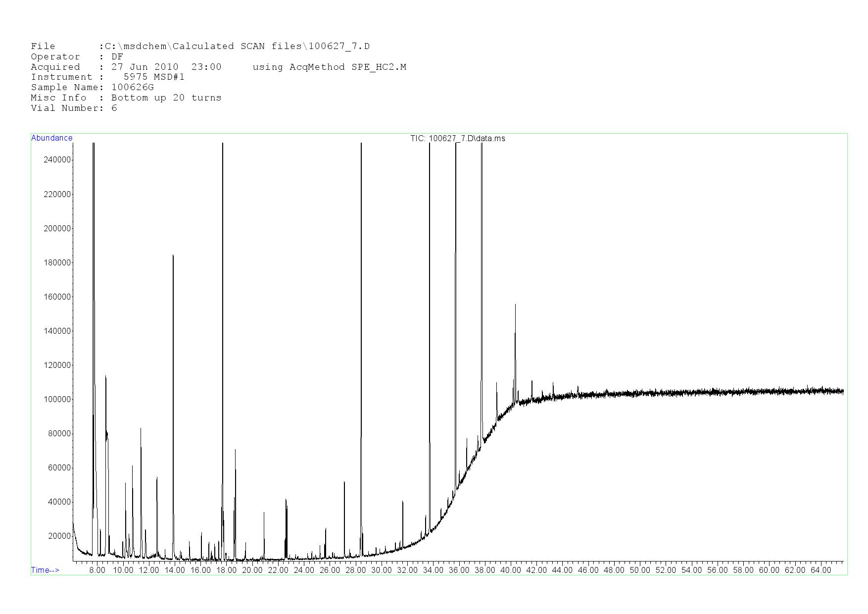868x614 pixels.
Task: Click the peak apex just before 21.00 minutes
Action: pos(264,512)
